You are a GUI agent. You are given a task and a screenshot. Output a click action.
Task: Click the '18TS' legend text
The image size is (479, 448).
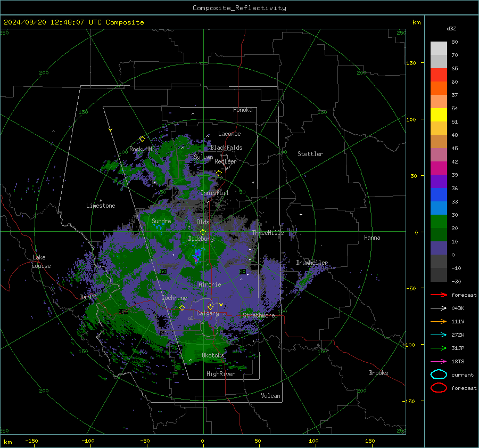click(x=458, y=362)
